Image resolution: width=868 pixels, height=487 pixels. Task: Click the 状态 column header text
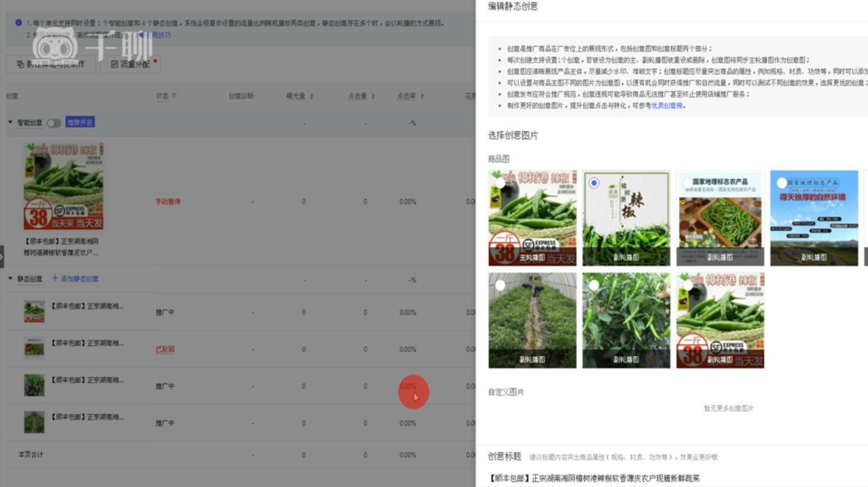point(162,96)
